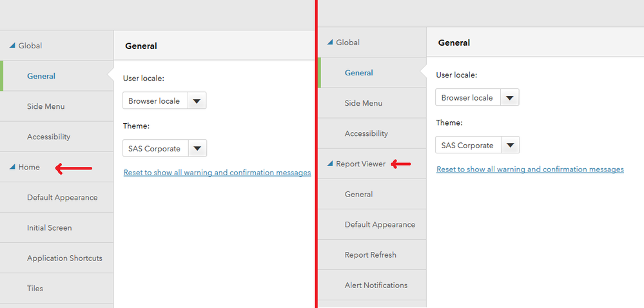
Task: Click the right panel's reset warning messages link
Action: coord(530,169)
